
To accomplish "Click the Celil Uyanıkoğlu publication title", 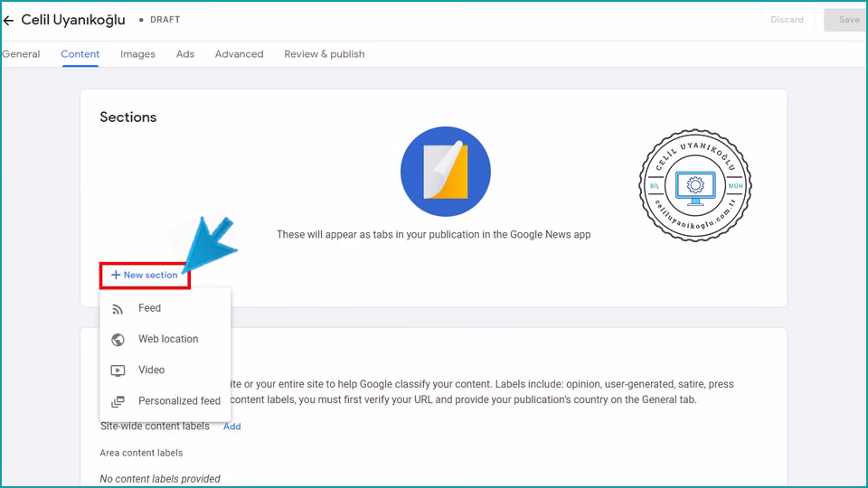I will [x=73, y=20].
